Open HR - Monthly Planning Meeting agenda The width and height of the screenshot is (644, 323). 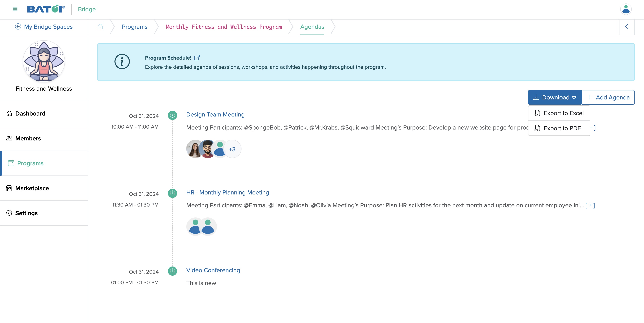tap(228, 192)
